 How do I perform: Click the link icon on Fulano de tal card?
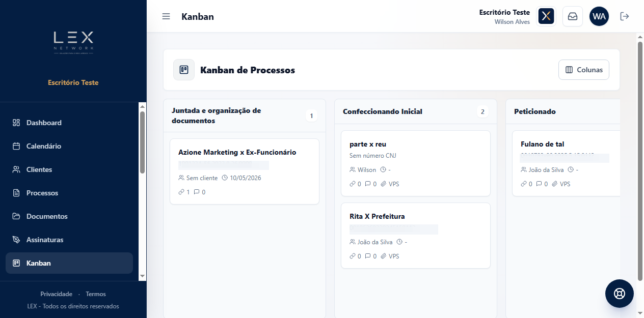[524, 184]
